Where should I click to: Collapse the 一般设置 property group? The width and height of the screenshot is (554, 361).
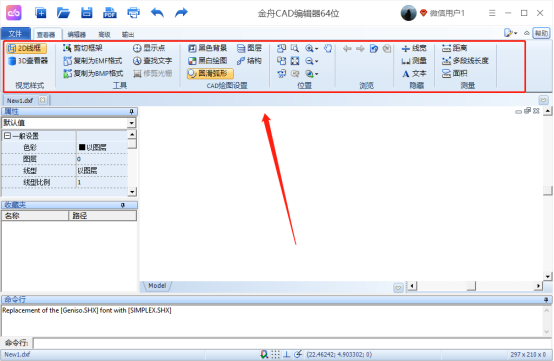(7, 136)
